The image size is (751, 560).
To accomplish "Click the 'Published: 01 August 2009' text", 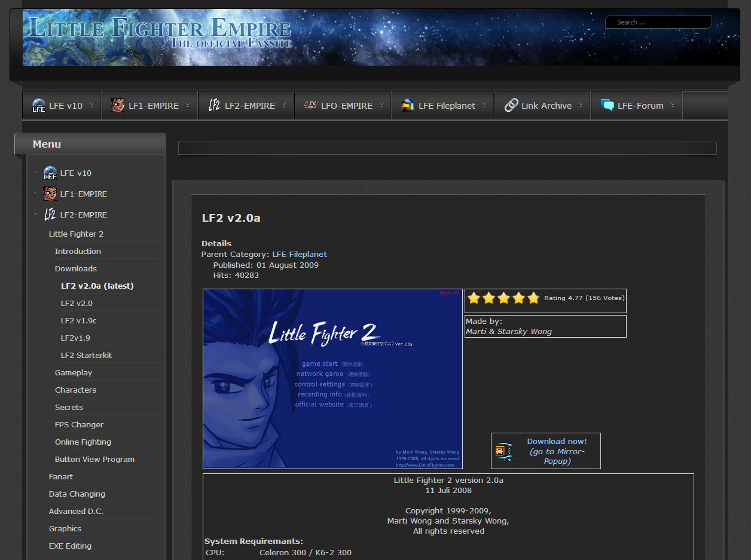I will click(266, 265).
